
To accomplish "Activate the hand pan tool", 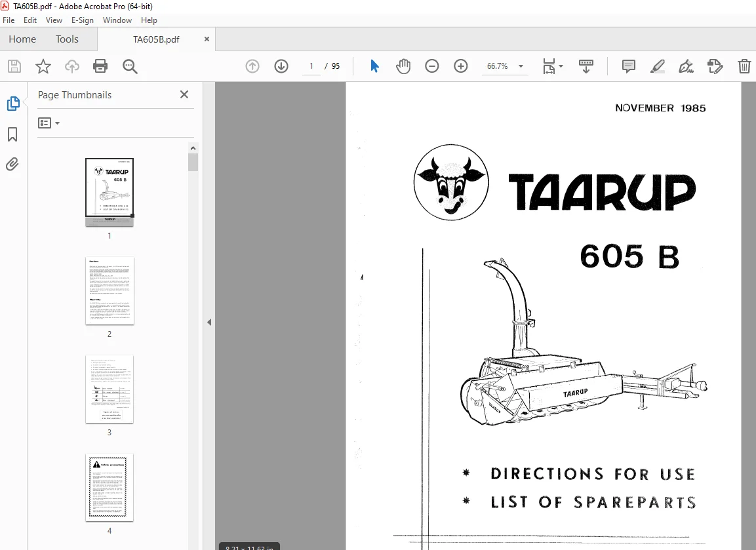I will (403, 66).
